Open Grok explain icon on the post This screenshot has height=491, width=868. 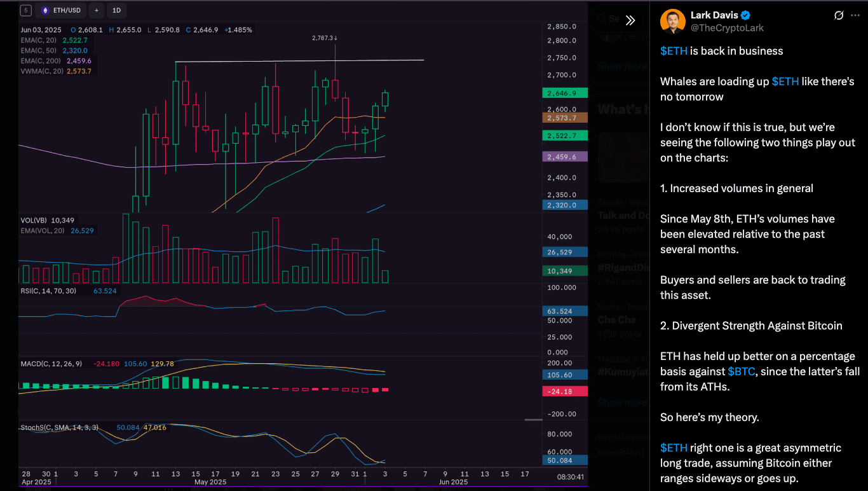[839, 15]
